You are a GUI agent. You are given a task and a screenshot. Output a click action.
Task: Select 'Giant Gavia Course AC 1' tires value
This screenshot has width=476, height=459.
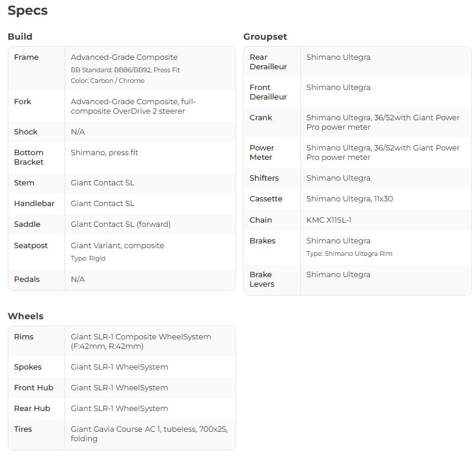coord(116,429)
